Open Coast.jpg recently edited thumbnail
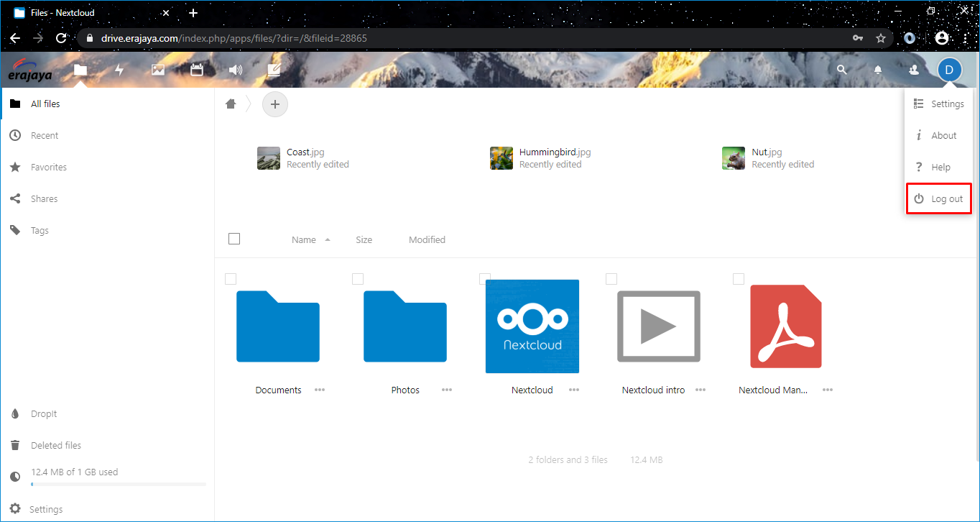This screenshot has width=980, height=522. coord(269,158)
